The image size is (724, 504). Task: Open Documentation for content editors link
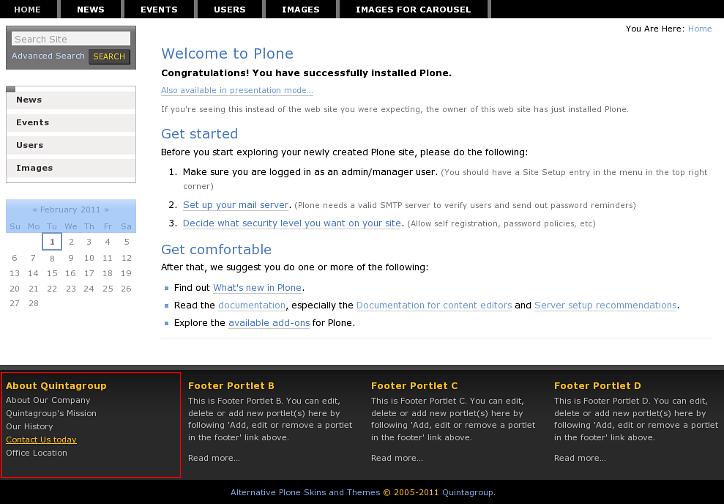click(434, 305)
